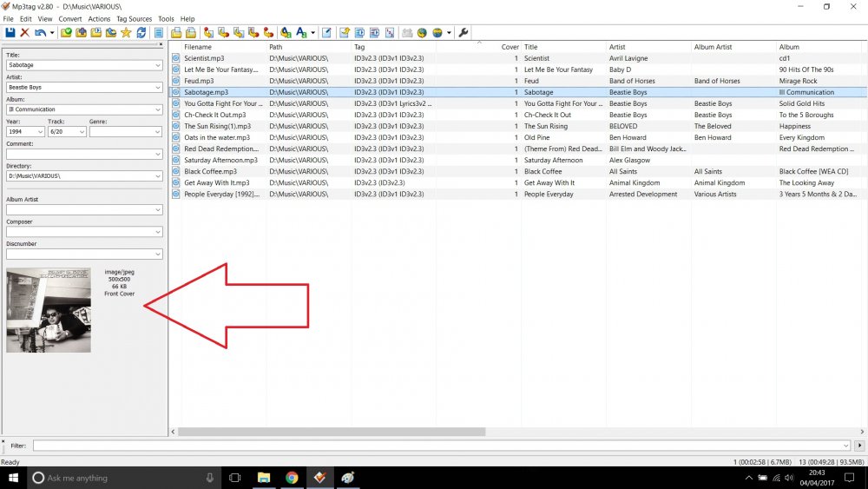Open the tag sources globe icon
The image size is (868, 489).
[x=437, y=33]
